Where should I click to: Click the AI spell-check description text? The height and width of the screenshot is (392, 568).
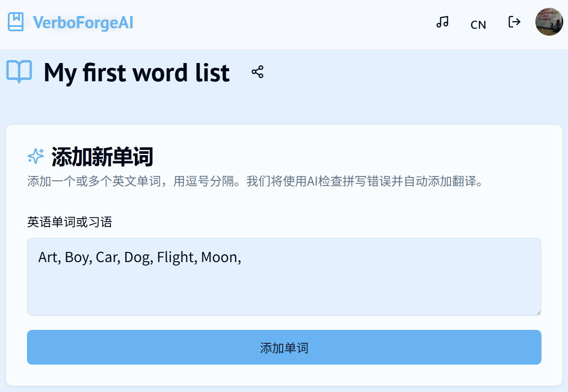[x=255, y=181]
